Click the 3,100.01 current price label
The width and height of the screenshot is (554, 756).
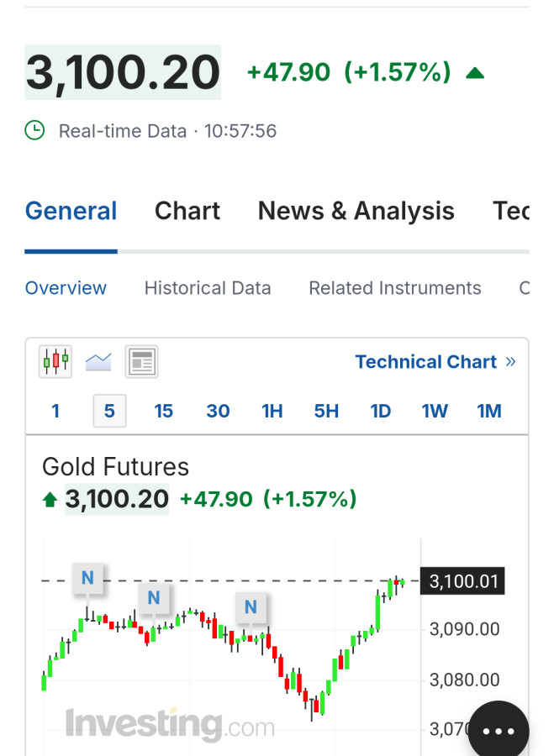tap(463, 581)
